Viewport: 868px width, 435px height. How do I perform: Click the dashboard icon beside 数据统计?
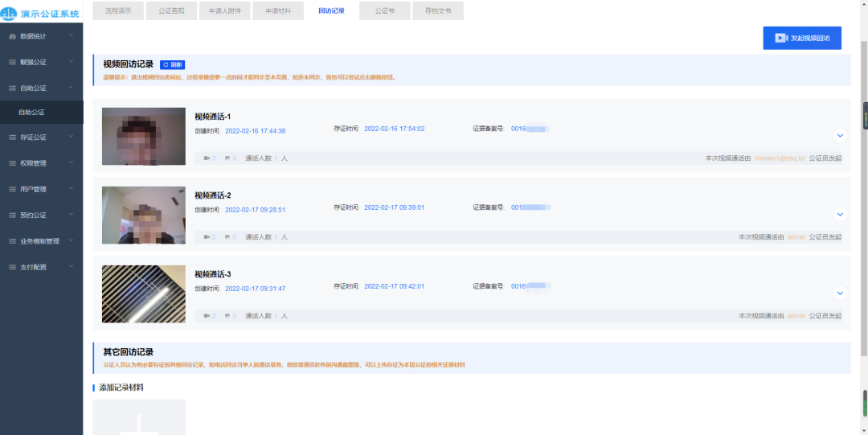(x=12, y=37)
